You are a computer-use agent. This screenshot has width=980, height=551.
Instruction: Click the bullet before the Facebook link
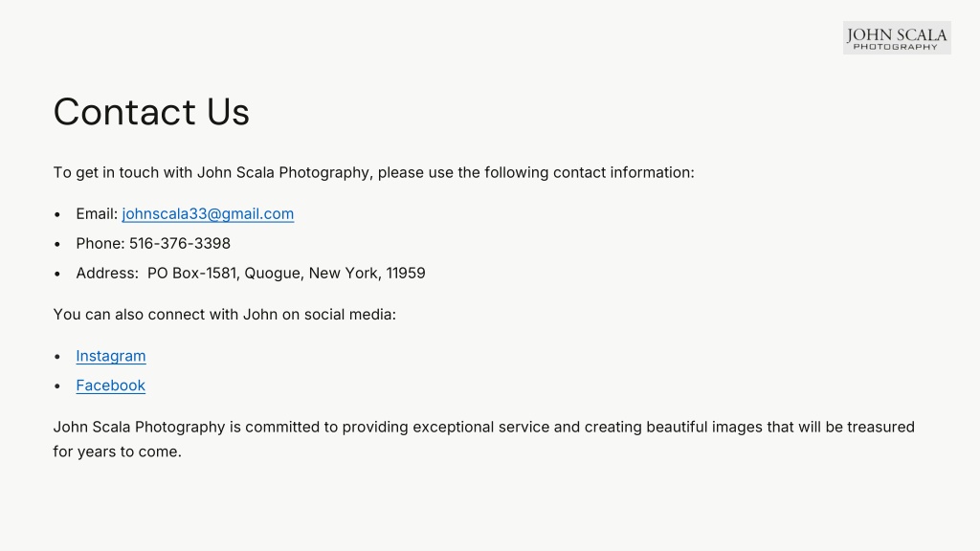coord(57,386)
